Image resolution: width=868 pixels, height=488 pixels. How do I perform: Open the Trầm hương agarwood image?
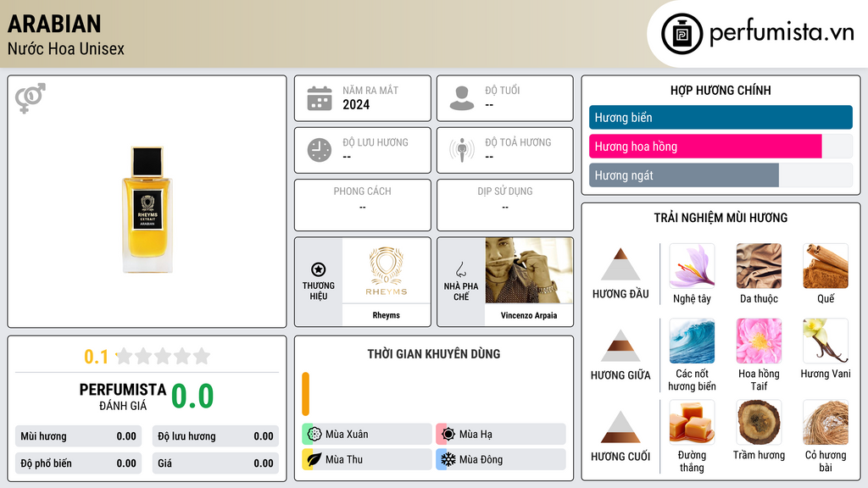click(759, 423)
